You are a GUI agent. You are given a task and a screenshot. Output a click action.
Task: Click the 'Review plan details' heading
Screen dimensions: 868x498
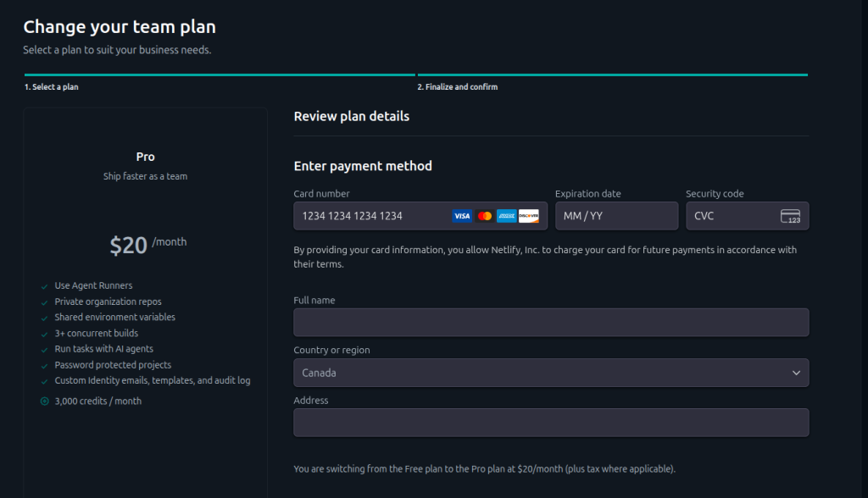(x=352, y=116)
